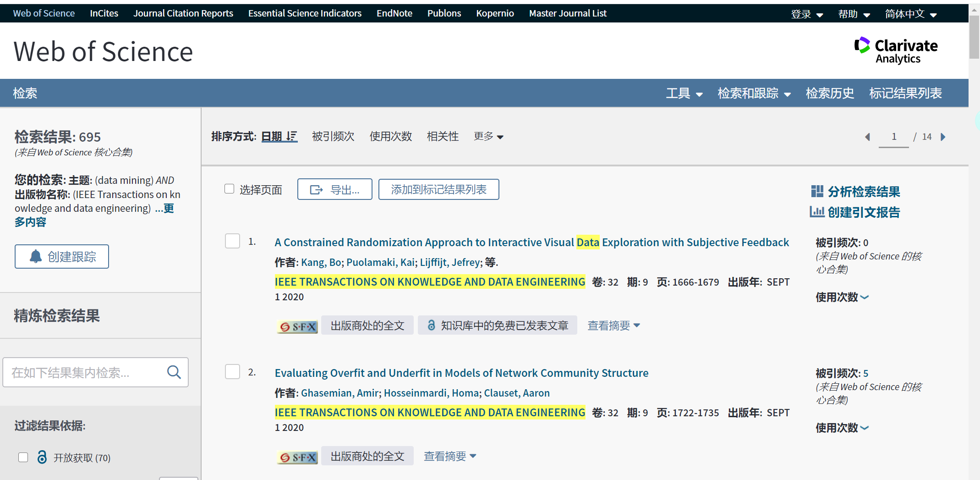The width and height of the screenshot is (980, 480).
Task: Click the 创建引文报告 chart icon
Action: click(818, 212)
